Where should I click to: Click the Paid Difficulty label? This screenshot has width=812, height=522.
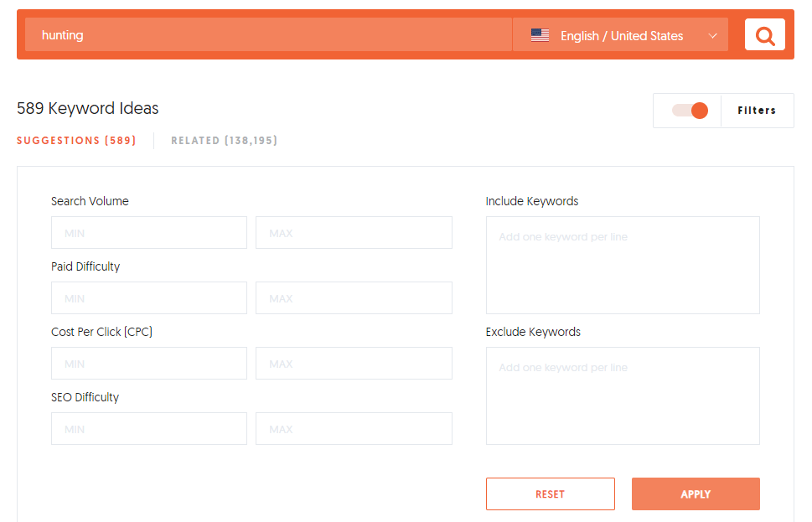(x=85, y=266)
